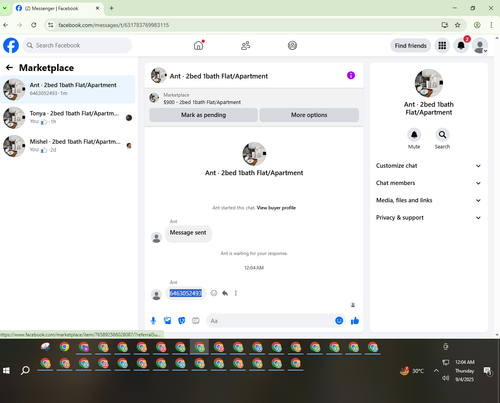This screenshot has width=500, height=403.
Task: Click the address bar URL facebook.com/messages
Action: click(x=114, y=25)
